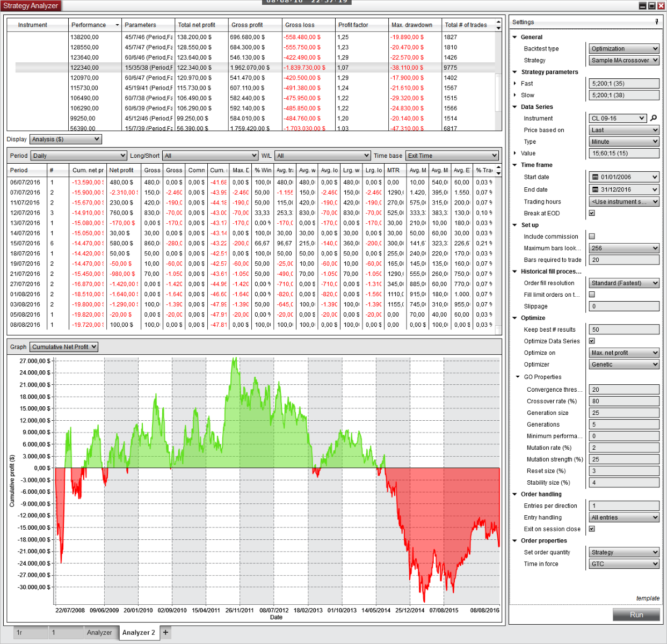Click the Keep best # results field
The height and width of the screenshot is (644, 667).
pyautogui.click(x=624, y=330)
